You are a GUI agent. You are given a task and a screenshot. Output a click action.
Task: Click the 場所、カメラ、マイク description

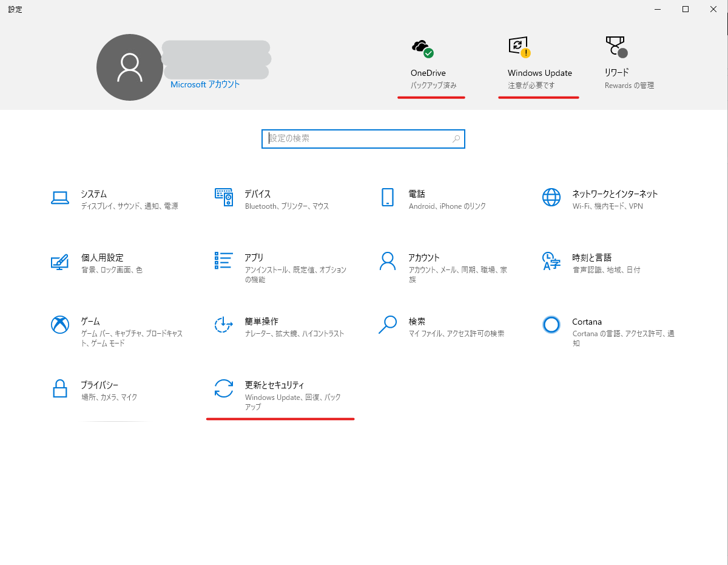click(x=110, y=398)
